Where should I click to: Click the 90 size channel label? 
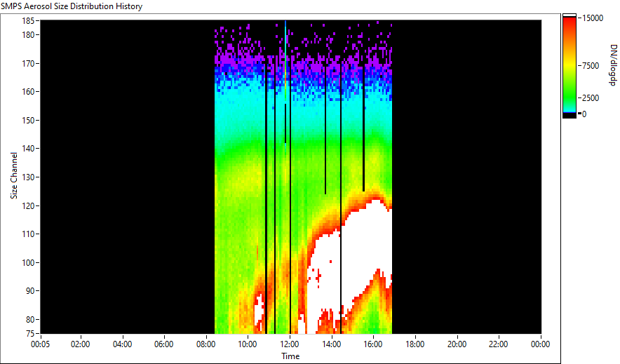click(30, 291)
